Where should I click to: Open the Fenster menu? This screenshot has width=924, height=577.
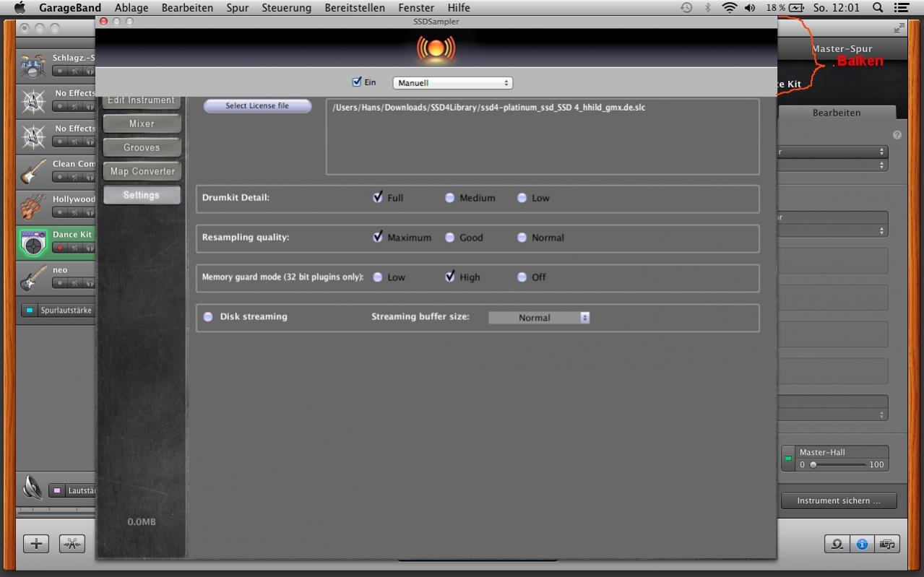coord(416,8)
